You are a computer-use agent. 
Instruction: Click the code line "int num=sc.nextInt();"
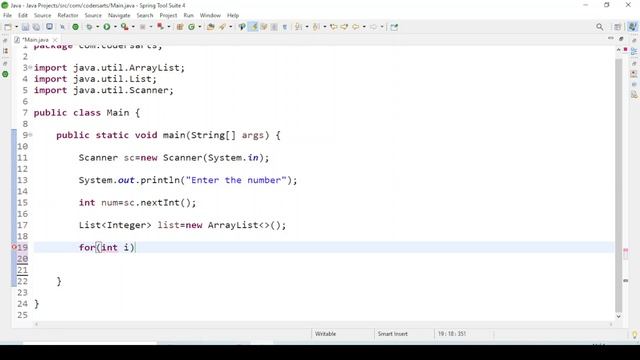tap(138, 202)
